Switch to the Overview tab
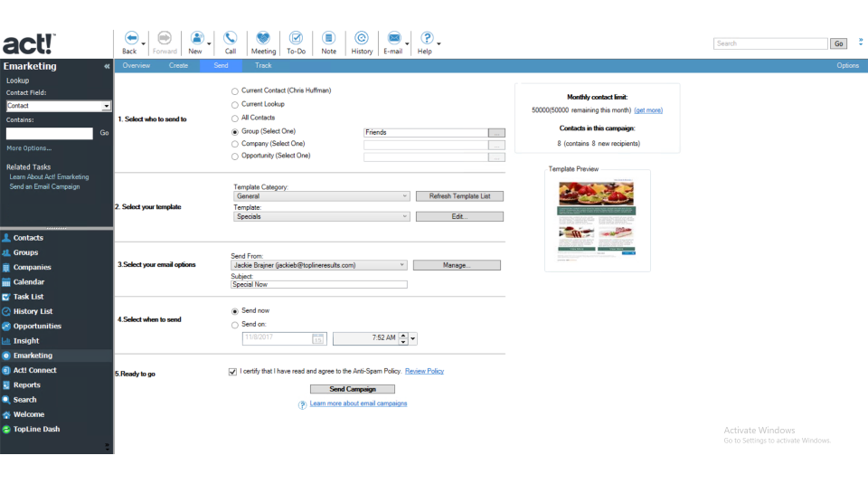The width and height of the screenshot is (868, 484). (137, 65)
